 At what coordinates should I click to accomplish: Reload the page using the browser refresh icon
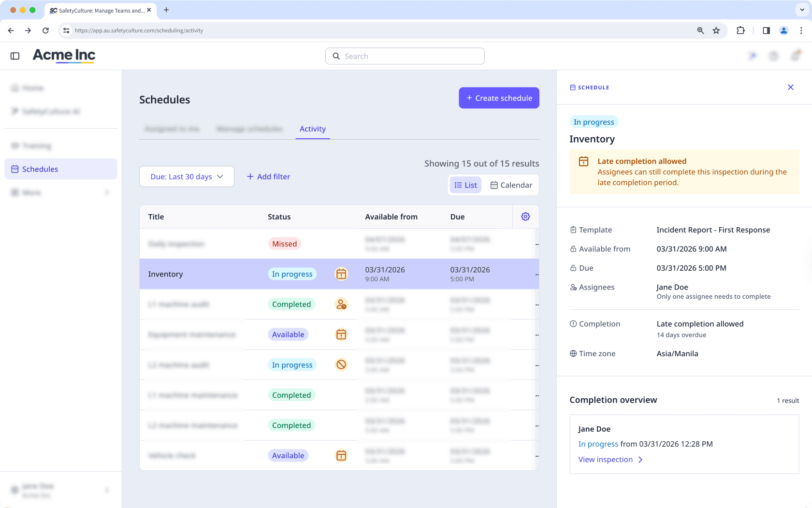(x=45, y=30)
